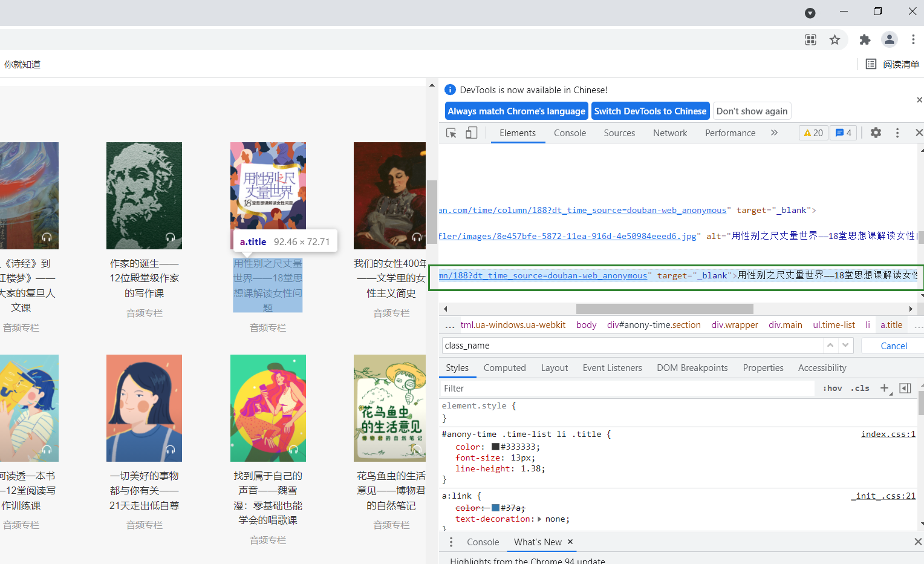Image resolution: width=924 pixels, height=564 pixels.
Task: Click the new style rule plus icon
Action: coord(885,388)
